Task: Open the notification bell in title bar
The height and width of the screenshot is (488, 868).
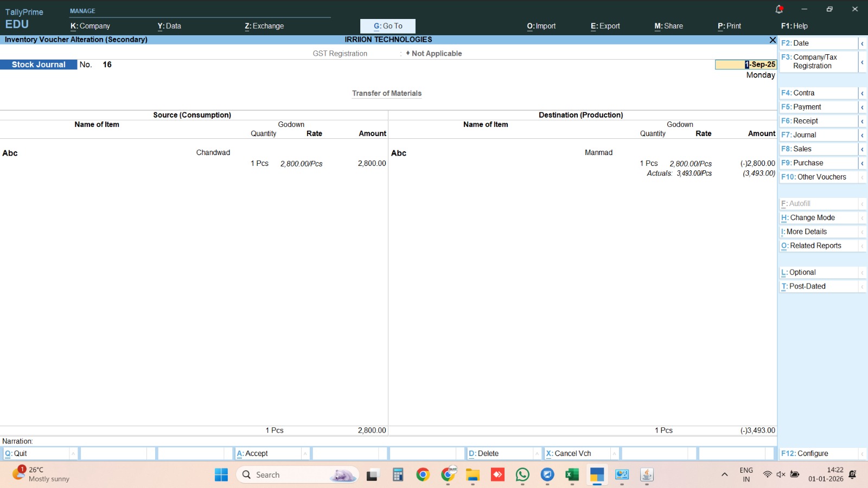Action: [779, 9]
